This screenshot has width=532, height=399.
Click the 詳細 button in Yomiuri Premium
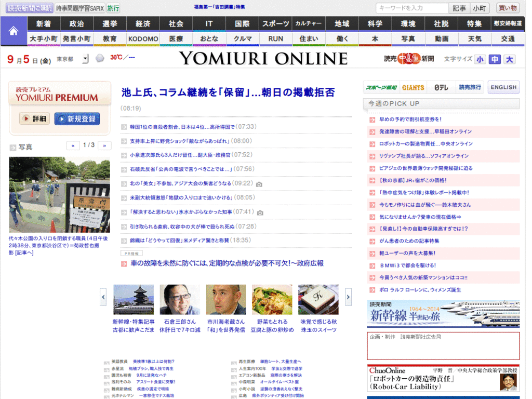tap(35, 119)
